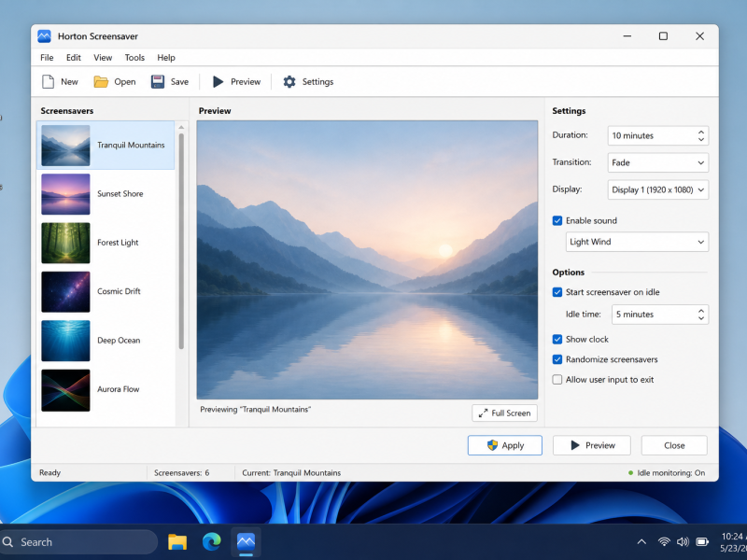
Task: Open the Wi-Fi network tray icon
Action: tap(664, 542)
